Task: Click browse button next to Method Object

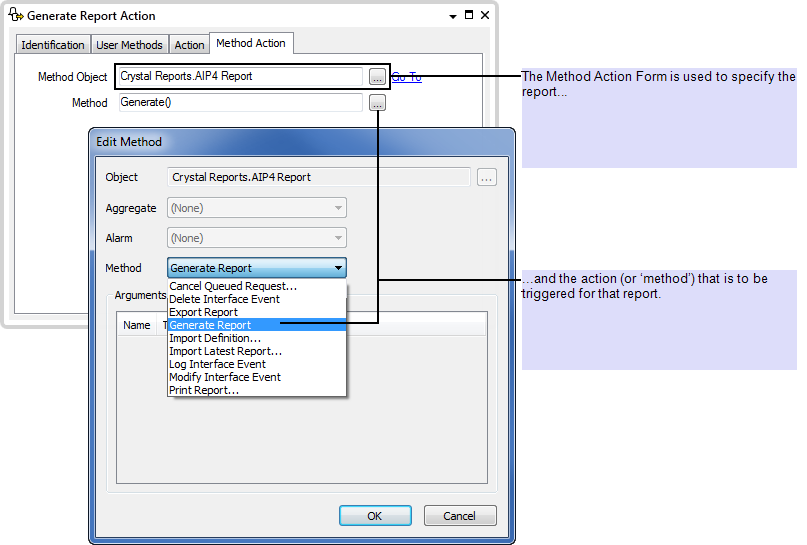Action: pyautogui.click(x=376, y=76)
